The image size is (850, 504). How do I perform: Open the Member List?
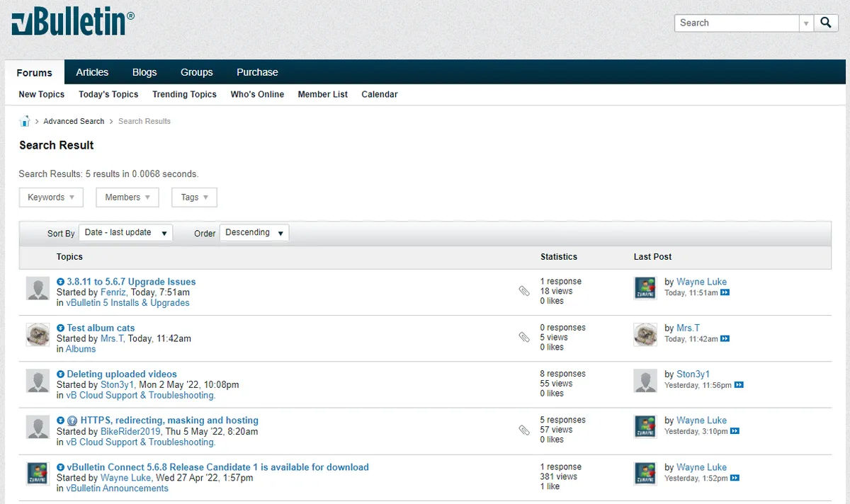pos(323,94)
